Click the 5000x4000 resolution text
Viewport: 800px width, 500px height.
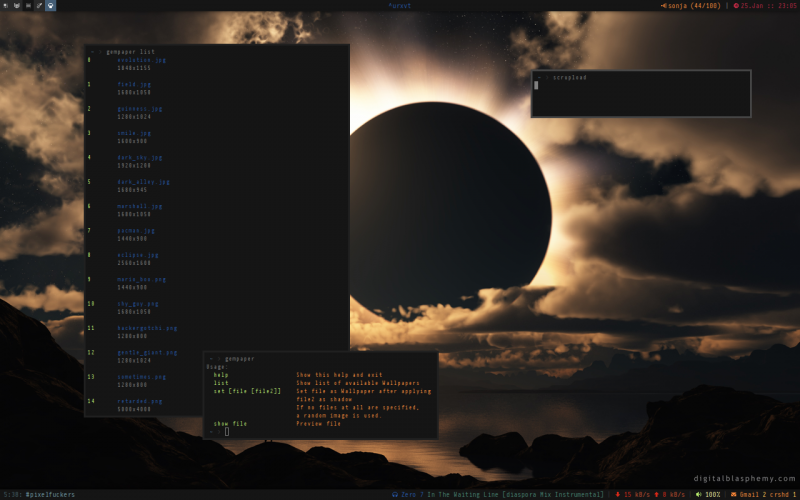pyautogui.click(x=134, y=410)
